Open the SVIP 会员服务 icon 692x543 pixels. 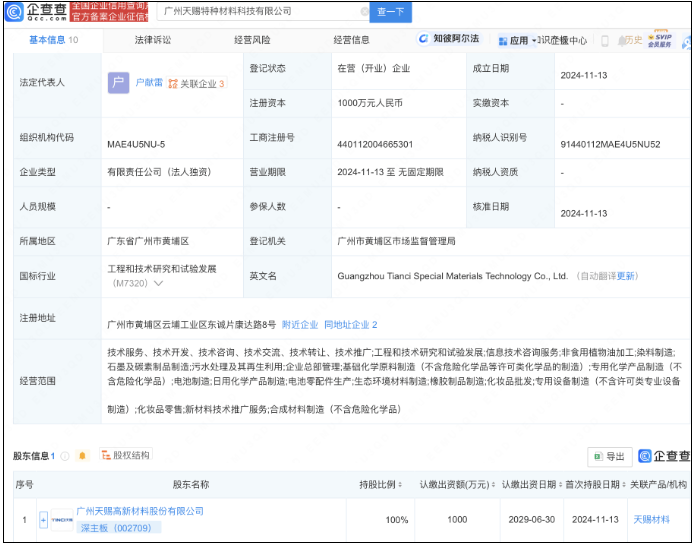click(659, 40)
